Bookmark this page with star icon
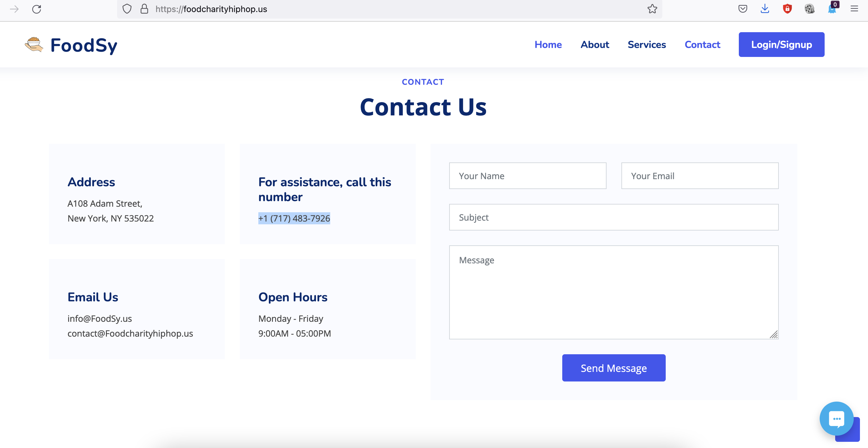Image resolution: width=868 pixels, height=448 pixels. click(652, 9)
